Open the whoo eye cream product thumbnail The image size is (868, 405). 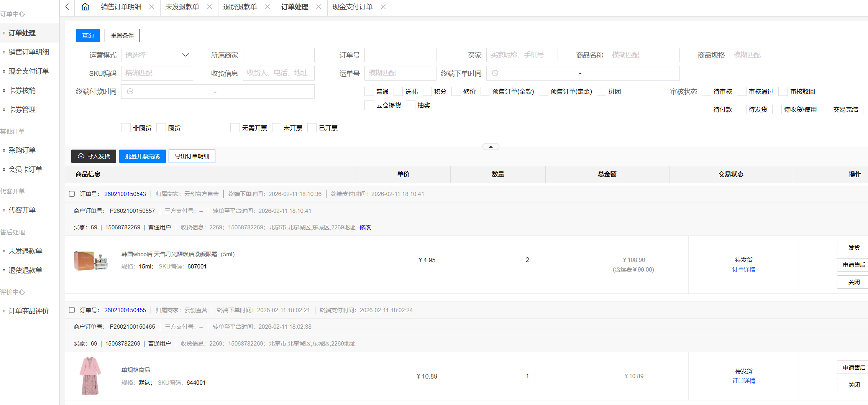(91, 261)
